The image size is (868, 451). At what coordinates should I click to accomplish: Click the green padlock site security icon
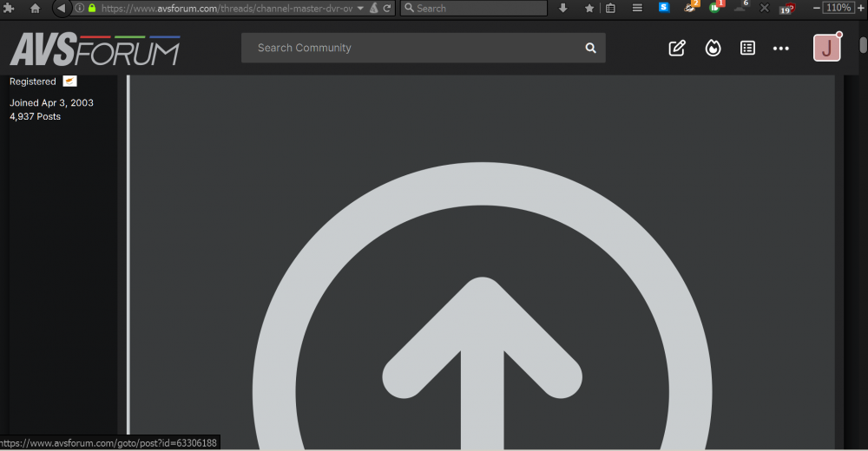pyautogui.click(x=91, y=8)
